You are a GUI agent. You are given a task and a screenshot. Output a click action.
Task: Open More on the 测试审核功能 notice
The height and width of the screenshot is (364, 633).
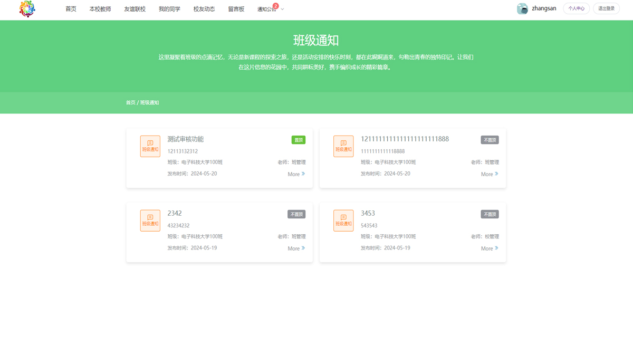296,174
